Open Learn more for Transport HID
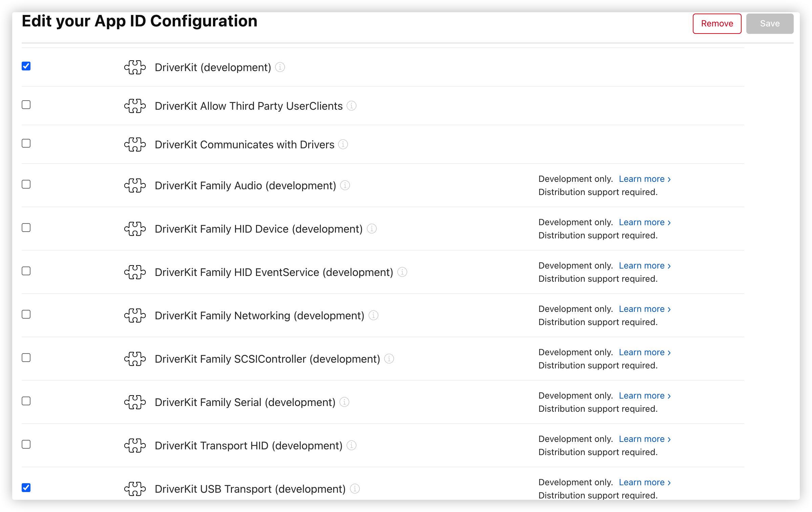This screenshot has width=812, height=512. (x=645, y=439)
